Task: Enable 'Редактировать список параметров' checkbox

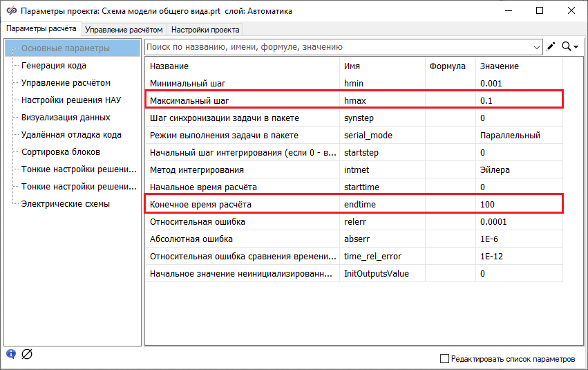Action: click(445, 359)
